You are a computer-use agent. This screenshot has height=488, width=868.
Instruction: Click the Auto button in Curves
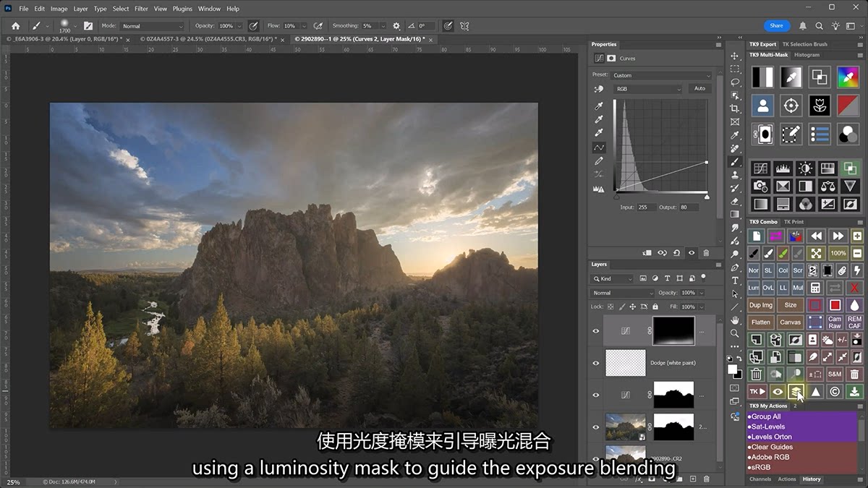coord(699,88)
